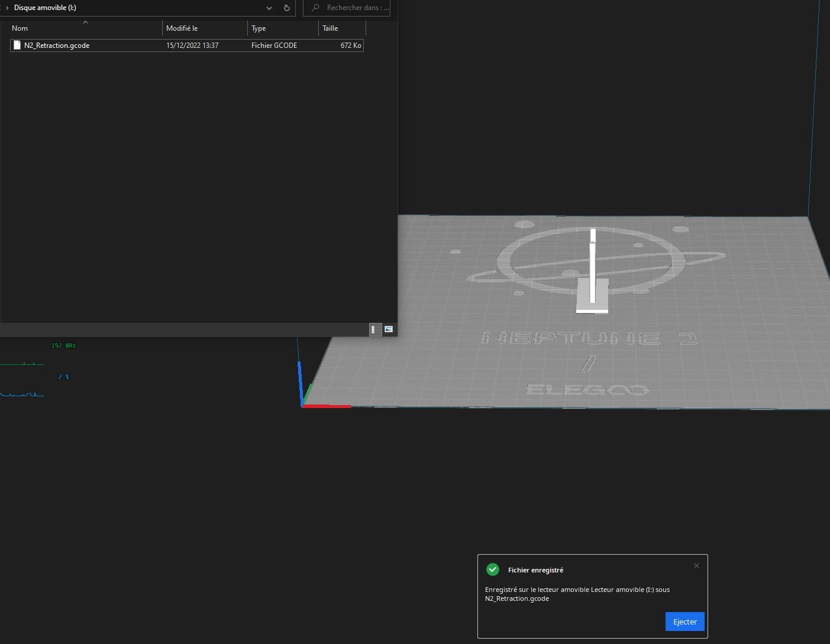Select the N2_Retraction.gcode file in Explorer
The image size is (830, 644).
click(186, 46)
